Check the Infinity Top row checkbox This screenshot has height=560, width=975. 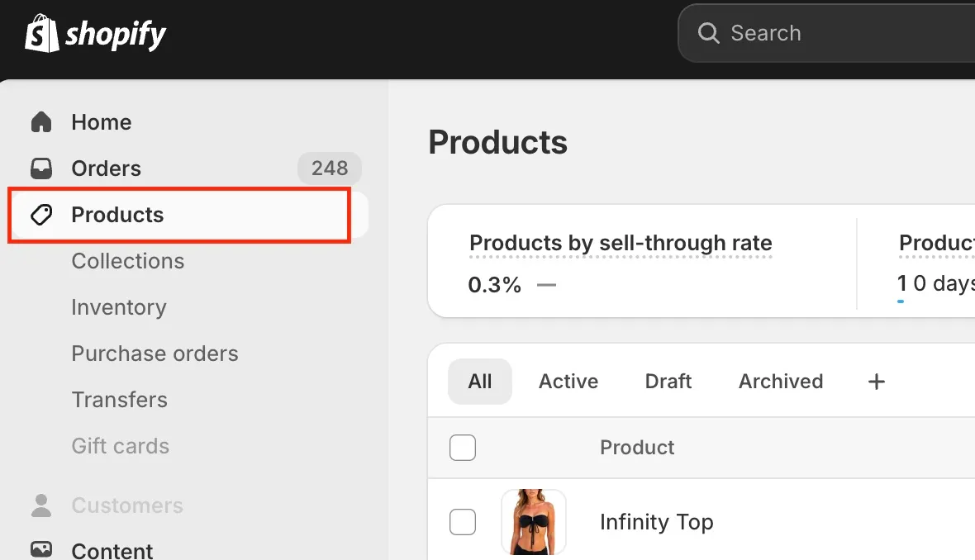point(463,522)
